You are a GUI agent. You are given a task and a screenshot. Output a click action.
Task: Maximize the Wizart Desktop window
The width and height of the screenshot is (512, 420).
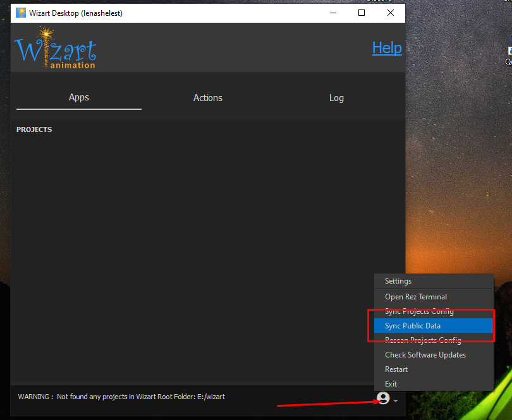pos(362,13)
